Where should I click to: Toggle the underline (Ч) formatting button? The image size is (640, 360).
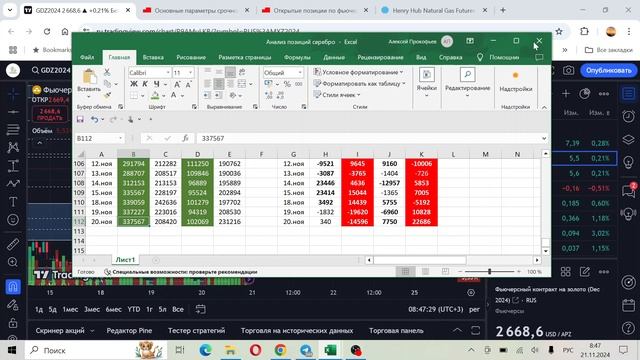156,84
